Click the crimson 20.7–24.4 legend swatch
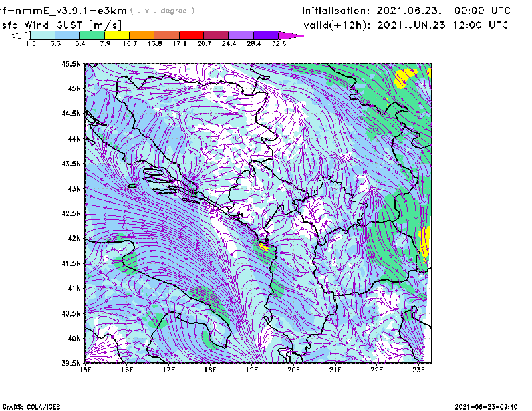 pos(216,35)
